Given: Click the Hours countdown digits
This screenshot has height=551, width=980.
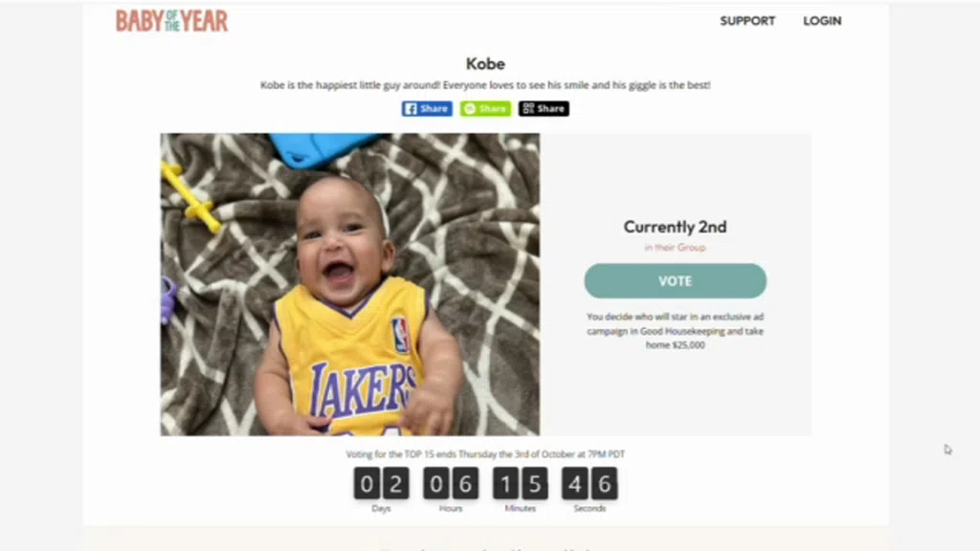Looking at the screenshot, I should (x=451, y=483).
